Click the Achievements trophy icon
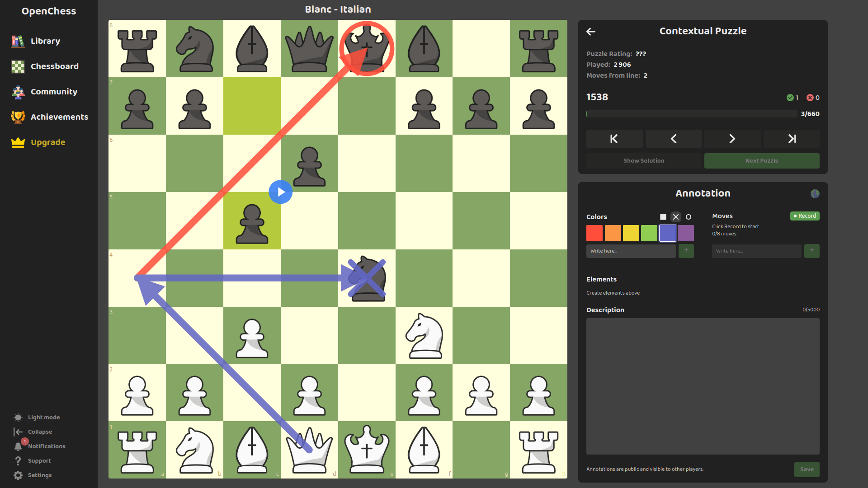 18,117
